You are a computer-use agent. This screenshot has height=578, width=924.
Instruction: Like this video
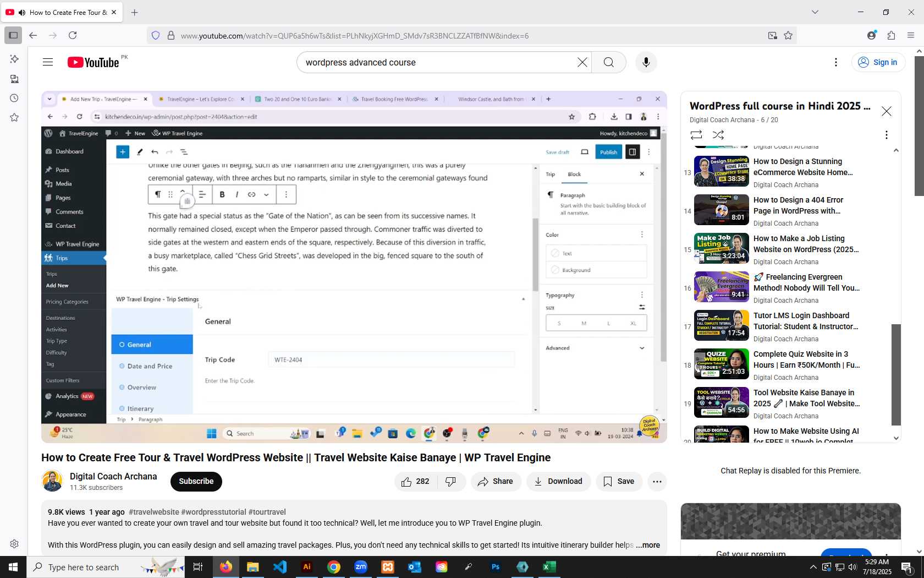[415, 482]
